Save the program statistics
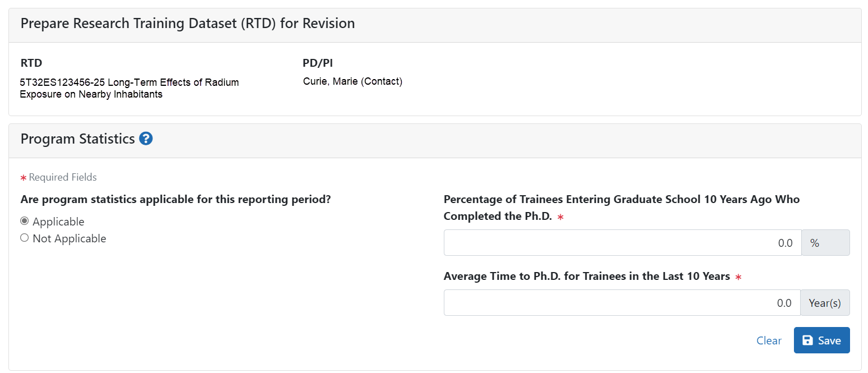The height and width of the screenshot is (373, 868). click(x=821, y=340)
